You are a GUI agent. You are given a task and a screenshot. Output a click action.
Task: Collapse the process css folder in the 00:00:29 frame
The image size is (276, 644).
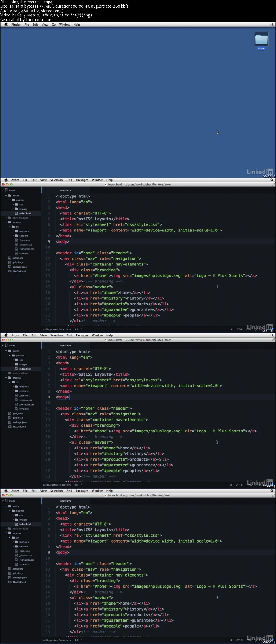point(10,382)
